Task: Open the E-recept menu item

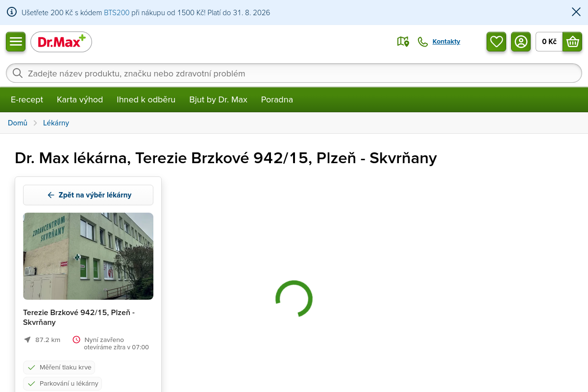Action: [27, 99]
